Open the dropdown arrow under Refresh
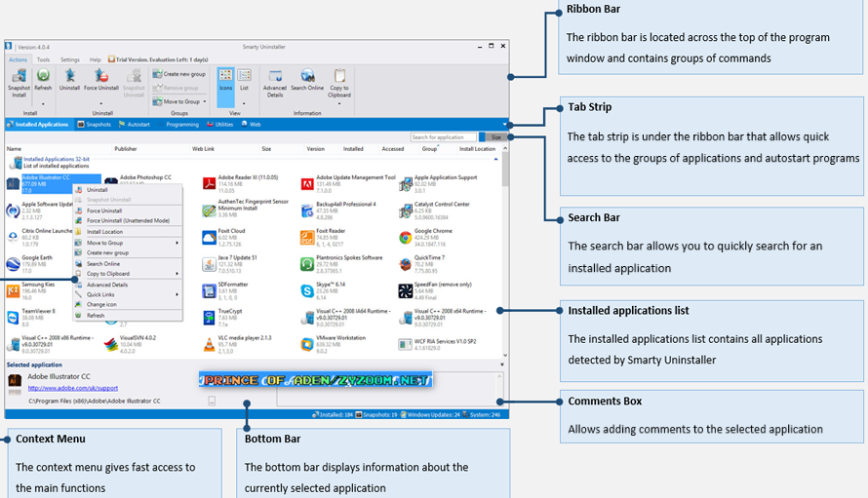The width and height of the screenshot is (868, 498). pyautogui.click(x=43, y=103)
